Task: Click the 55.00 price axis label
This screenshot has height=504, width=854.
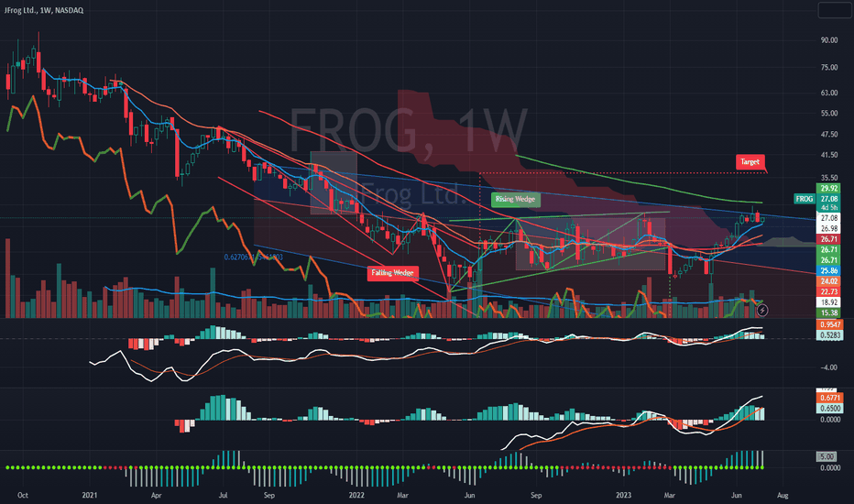Action: (829, 114)
